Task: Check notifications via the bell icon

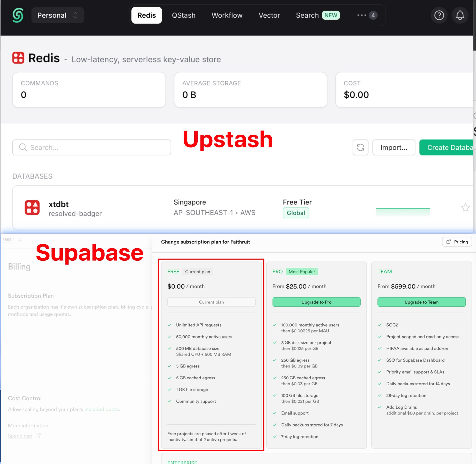Action: click(x=460, y=15)
